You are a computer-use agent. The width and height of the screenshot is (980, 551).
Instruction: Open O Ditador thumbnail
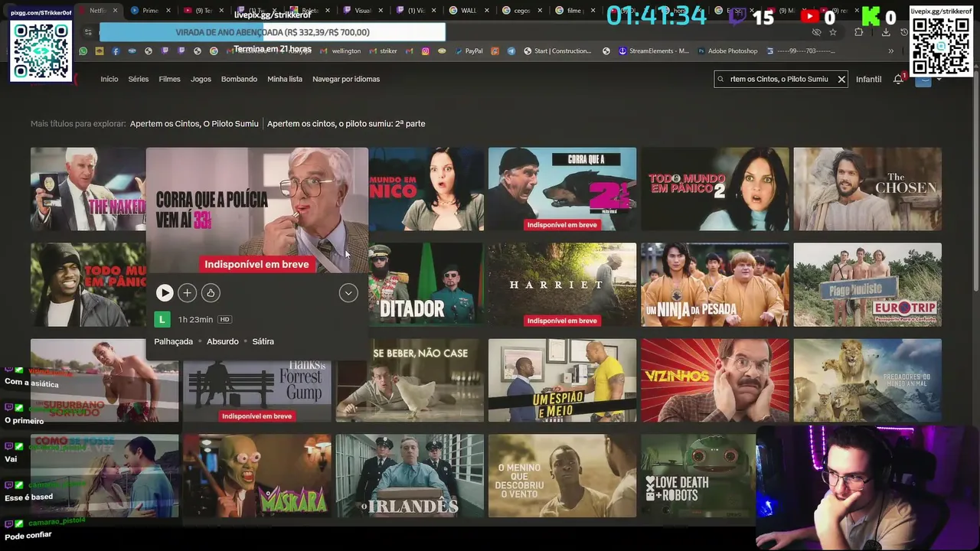(426, 285)
